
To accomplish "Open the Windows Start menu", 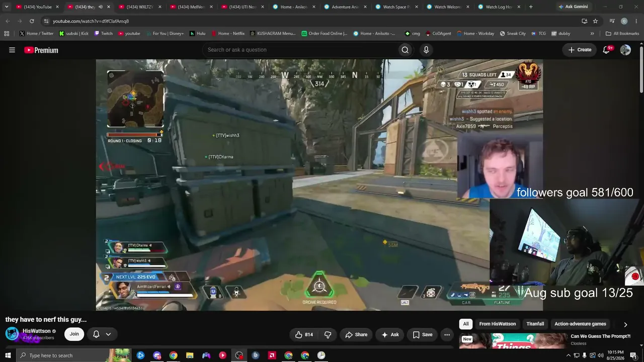I will pyautogui.click(x=8, y=355).
